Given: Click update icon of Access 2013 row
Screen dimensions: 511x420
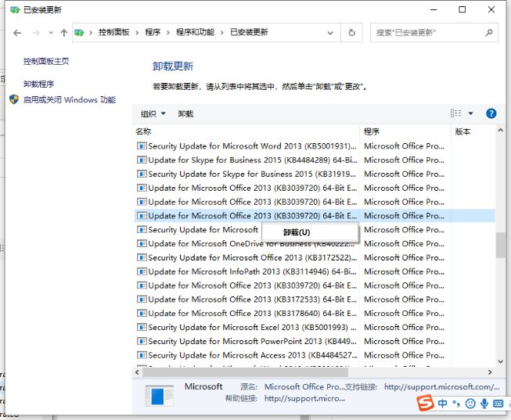Looking at the screenshot, I should point(142,355).
